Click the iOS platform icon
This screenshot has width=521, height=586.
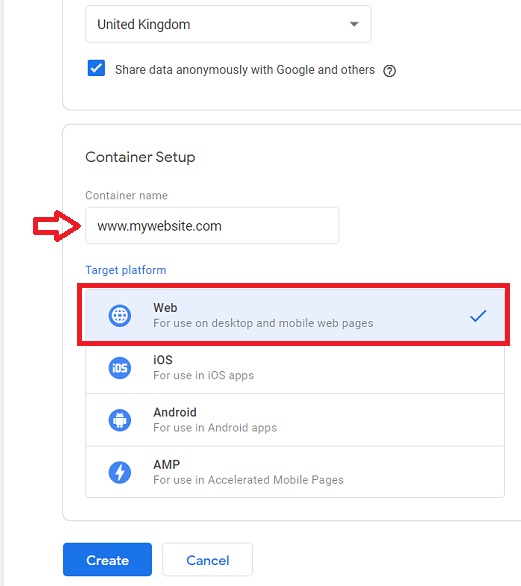[x=120, y=368]
